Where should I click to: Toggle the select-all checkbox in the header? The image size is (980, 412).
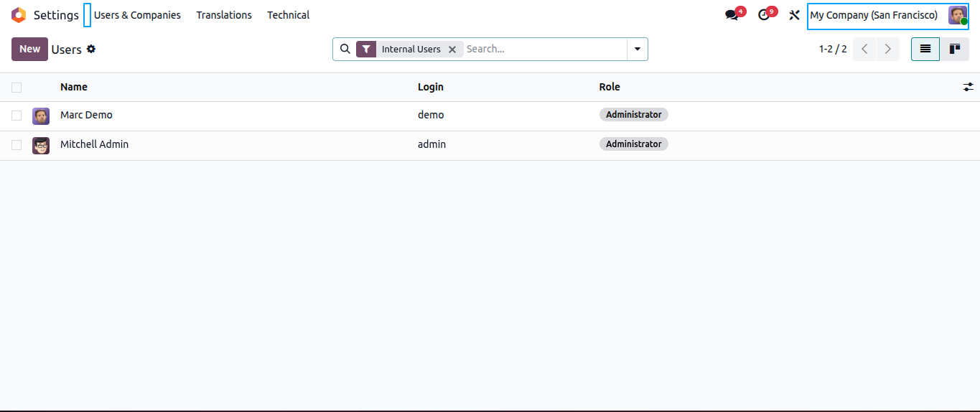pos(17,88)
